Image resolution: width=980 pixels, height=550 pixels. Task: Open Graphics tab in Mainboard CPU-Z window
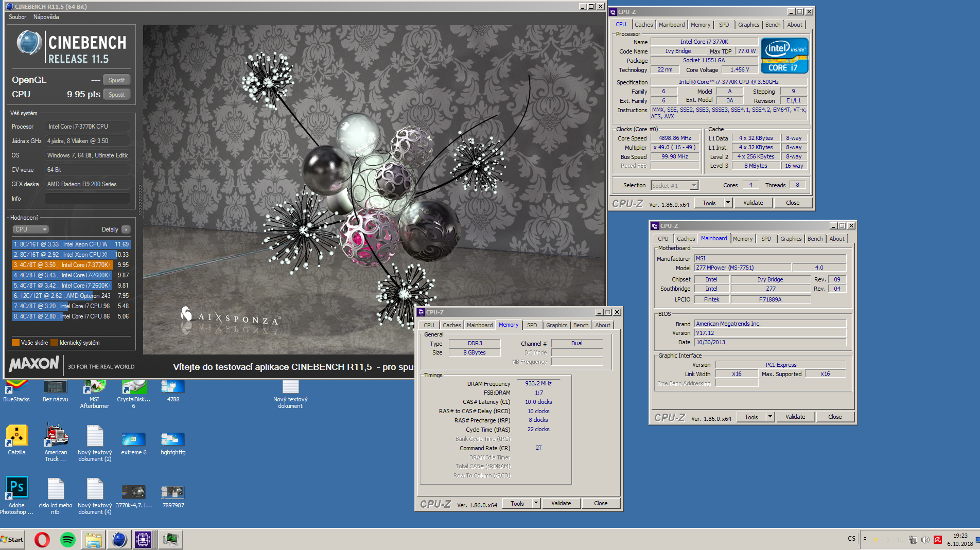[x=791, y=239]
